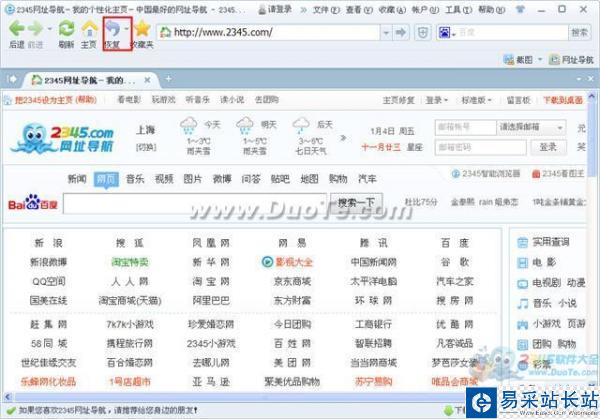Open the 工具 menu

(458, 10)
